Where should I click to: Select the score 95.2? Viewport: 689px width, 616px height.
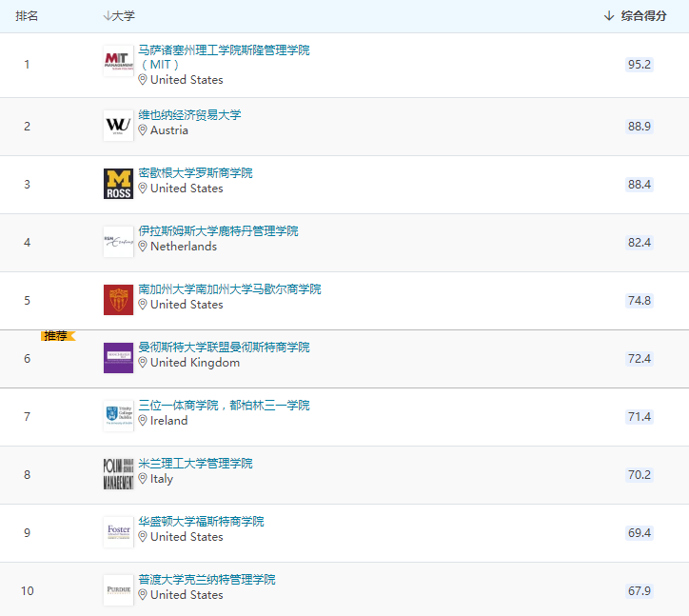640,64
